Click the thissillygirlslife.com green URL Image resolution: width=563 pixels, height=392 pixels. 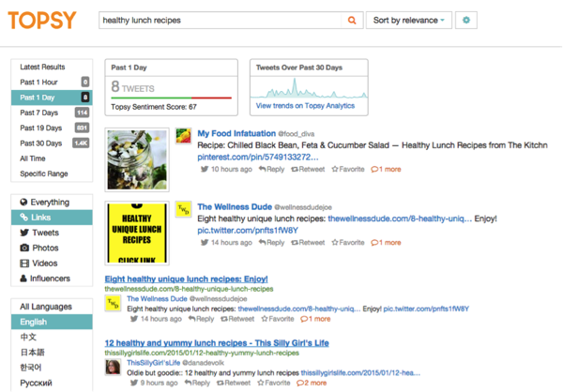coord(202,353)
